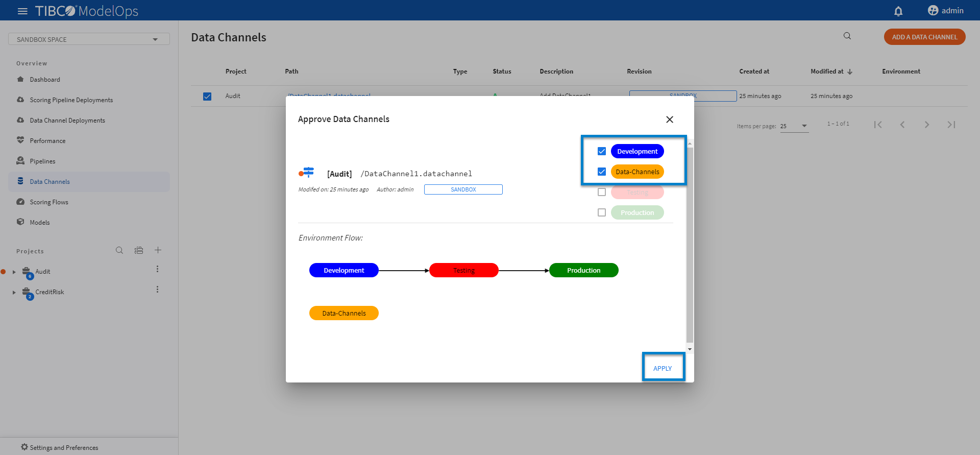Click the faded Production label beside its checkbox
980x455 pixels.
[x=637, y=212]
